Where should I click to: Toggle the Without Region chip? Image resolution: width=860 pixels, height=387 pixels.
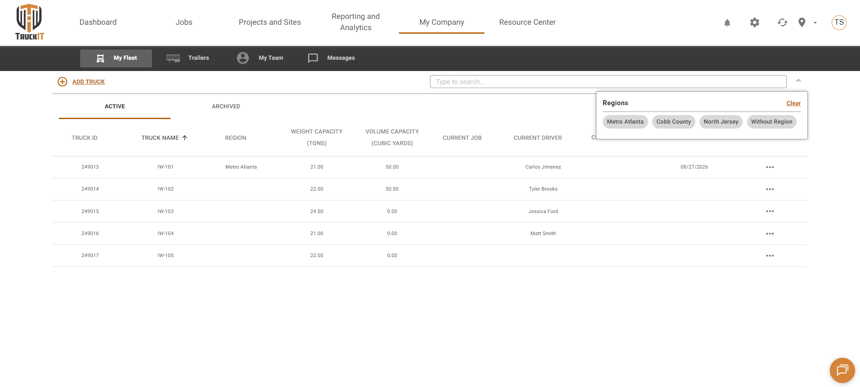(772, 122)
